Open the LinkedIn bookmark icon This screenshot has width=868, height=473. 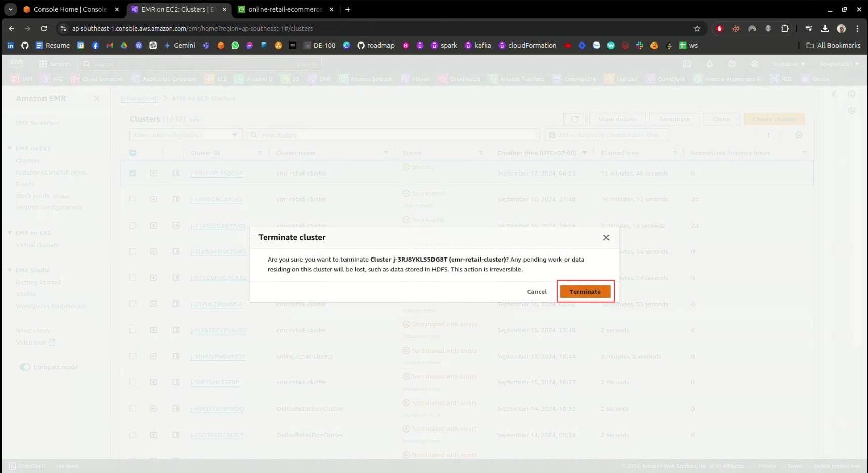pos(11,46)
